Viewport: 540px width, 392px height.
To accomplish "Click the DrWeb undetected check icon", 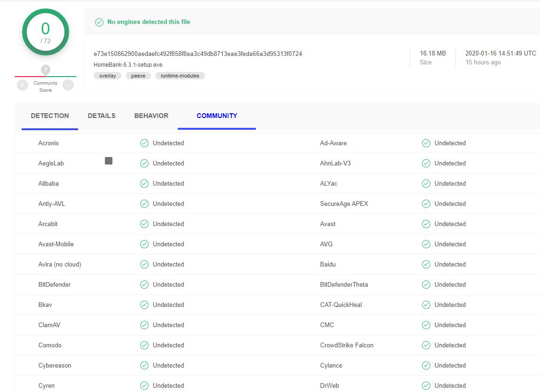I will coord(426,385).
